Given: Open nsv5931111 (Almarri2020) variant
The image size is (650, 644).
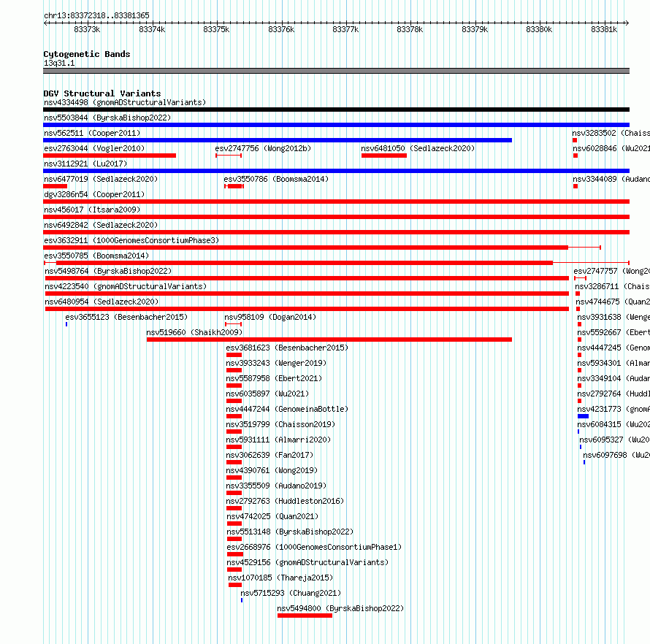Looking at the screenshot, I should pos(278,440).
